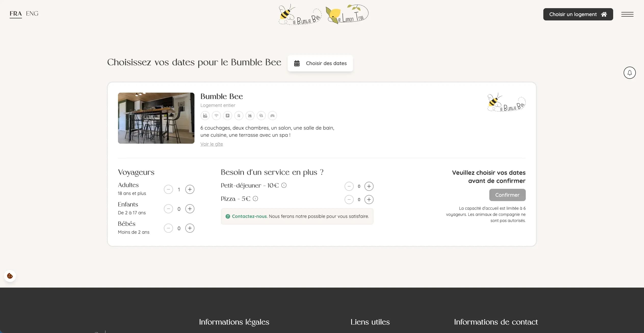The width and height of the screenshot is (644, 333).
Task: Open the notification bell icon
Action: click(629, 73)
